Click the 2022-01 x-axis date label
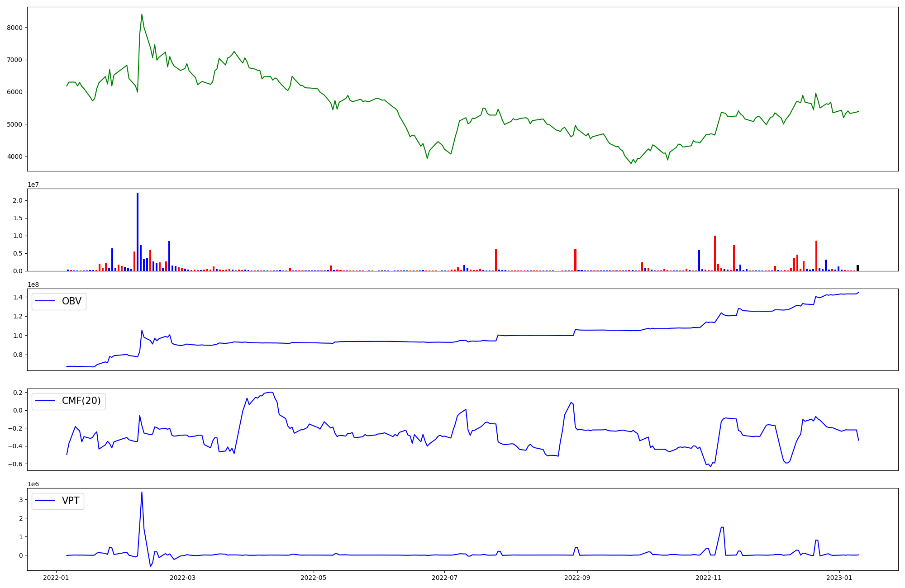The width and height of the screenshot is (905, 588). 56,578
